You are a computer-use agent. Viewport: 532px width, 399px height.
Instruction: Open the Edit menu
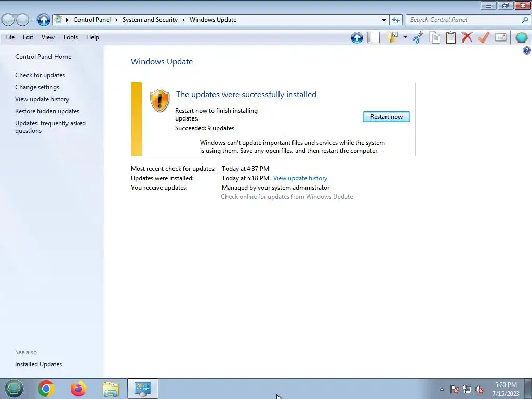point(28,37)
